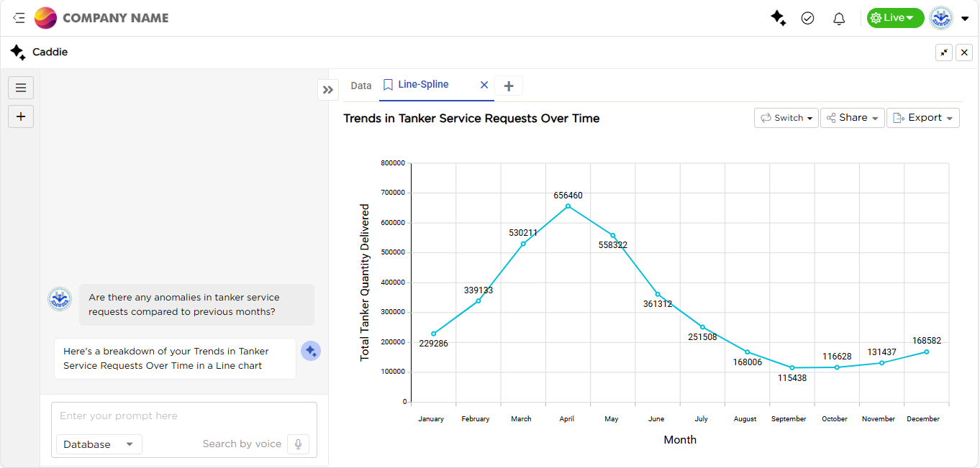Open the chat history hamburger menu
This screenshot has height=468, width=980.
(21, 88)
